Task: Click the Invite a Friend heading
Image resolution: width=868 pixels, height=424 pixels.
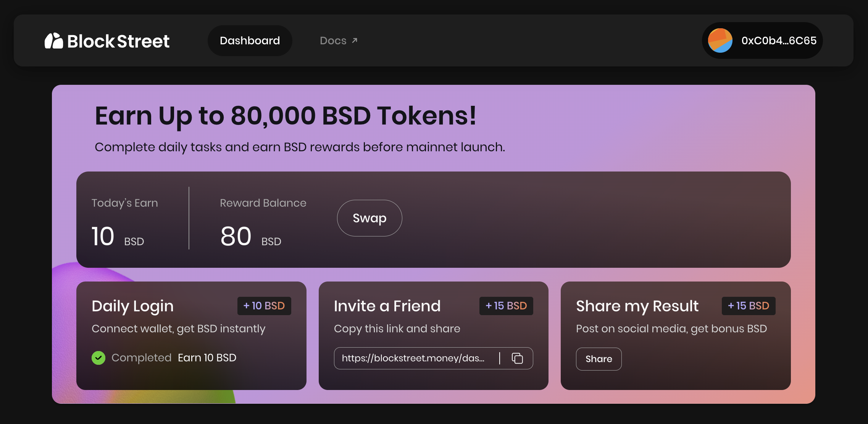Action: point(387,306)
